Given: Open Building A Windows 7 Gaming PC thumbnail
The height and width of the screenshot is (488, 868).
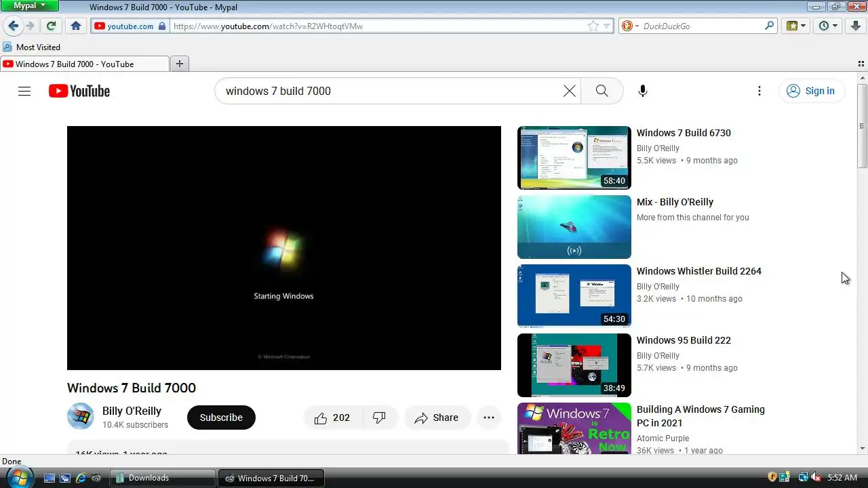Looking at the screenshot, I should click(x=574, y=428).
